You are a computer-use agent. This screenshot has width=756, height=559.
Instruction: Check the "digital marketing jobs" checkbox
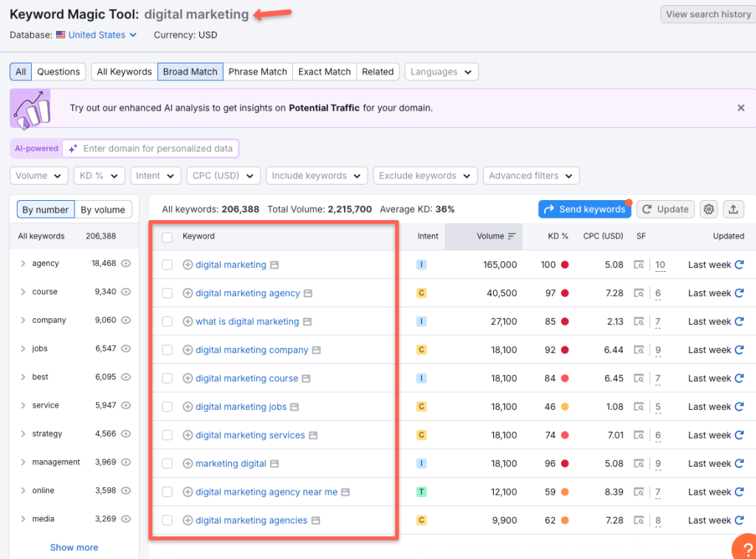(167, 406)
